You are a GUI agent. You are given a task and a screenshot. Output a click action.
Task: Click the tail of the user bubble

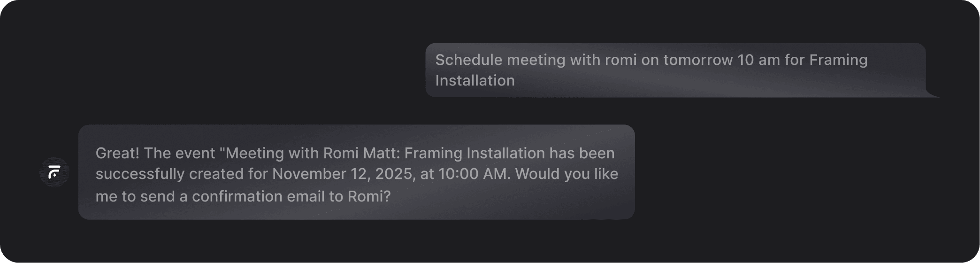[933, 93]
